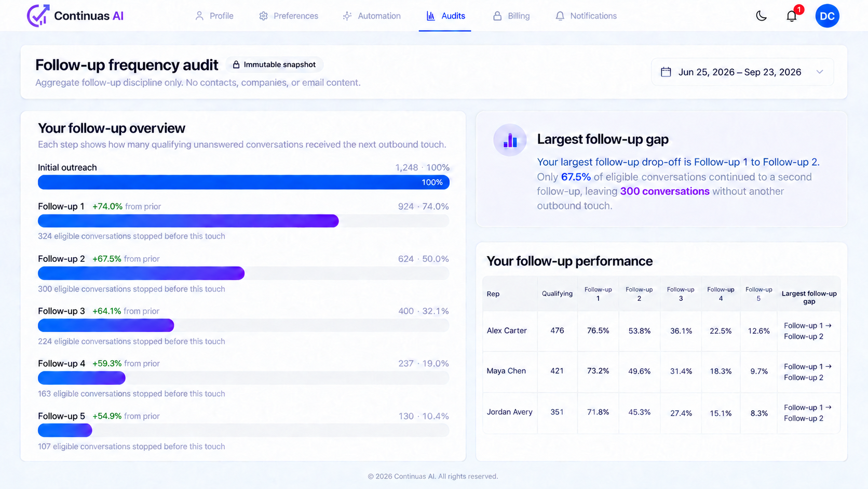This screenshot has height=489, width=868.
Task: Click Alex Carter's Qualifying value 476
Action: (557, 331)
